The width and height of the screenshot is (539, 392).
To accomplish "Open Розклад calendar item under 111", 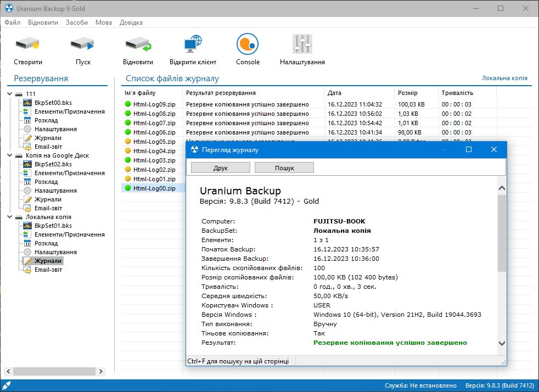I will pyautogui.click(x=46, y=120).
